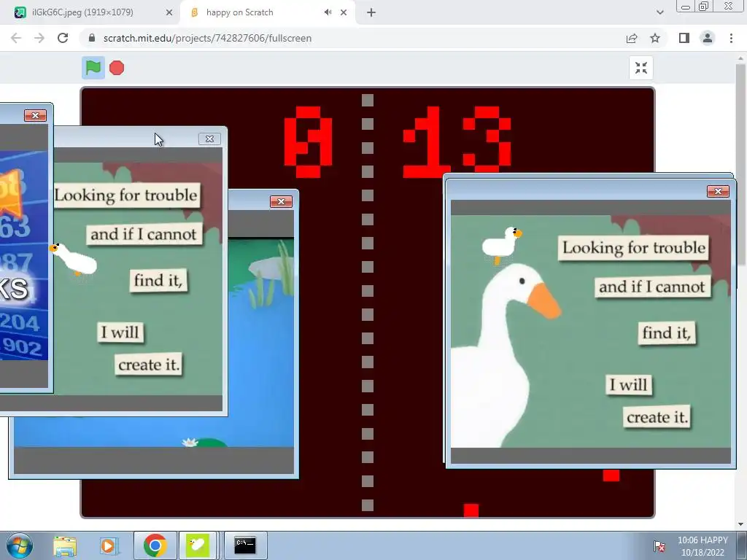Open a new browser tab
The image size is (747, 560).
point(371,13)
